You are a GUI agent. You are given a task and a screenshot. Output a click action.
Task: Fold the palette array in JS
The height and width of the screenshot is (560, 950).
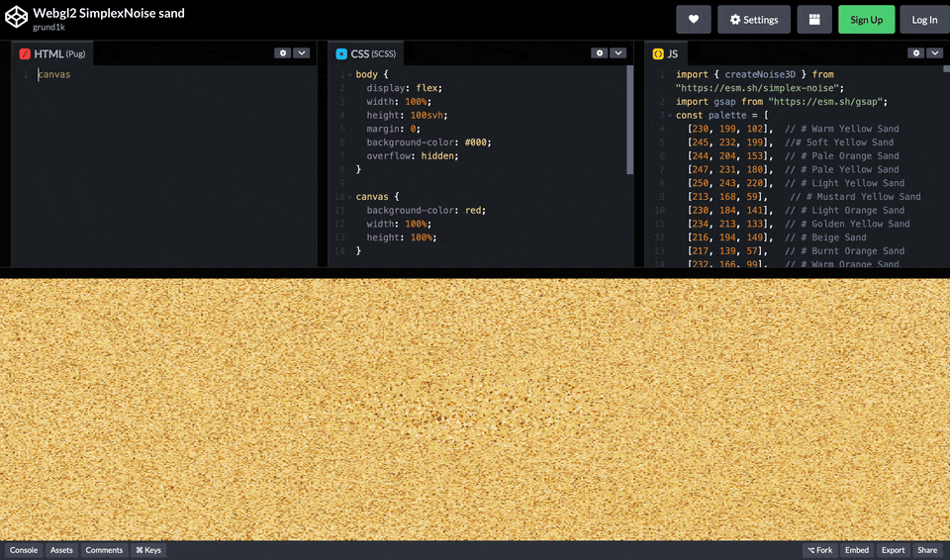click(x=669, y=116)
